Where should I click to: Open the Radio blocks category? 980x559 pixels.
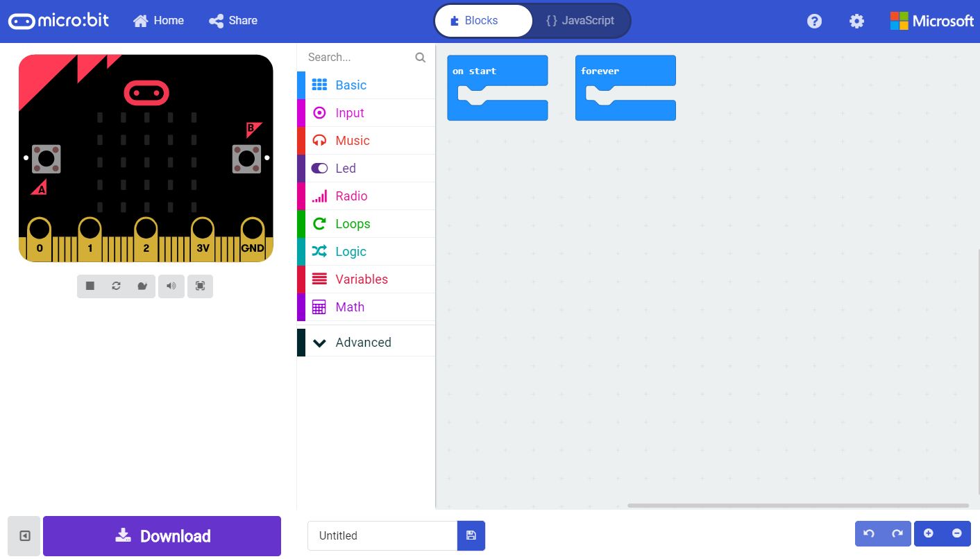tap(366, 196)
